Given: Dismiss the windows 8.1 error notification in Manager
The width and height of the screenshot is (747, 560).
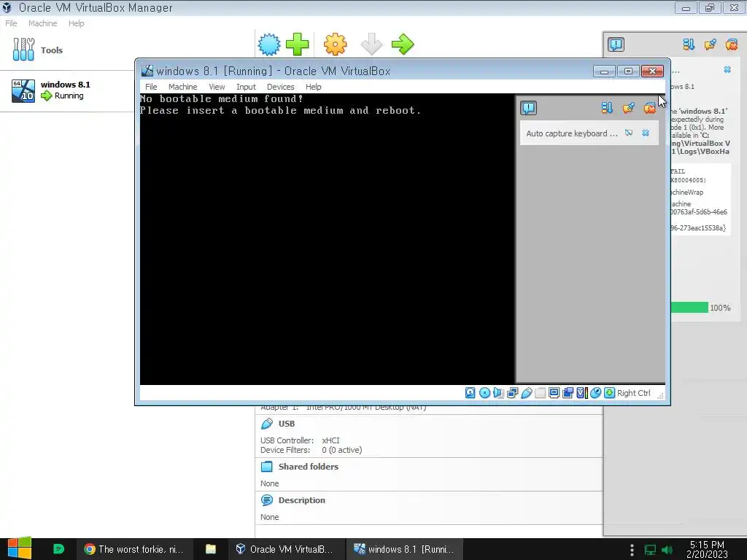Looking at the screenshot, I should 727,69.
